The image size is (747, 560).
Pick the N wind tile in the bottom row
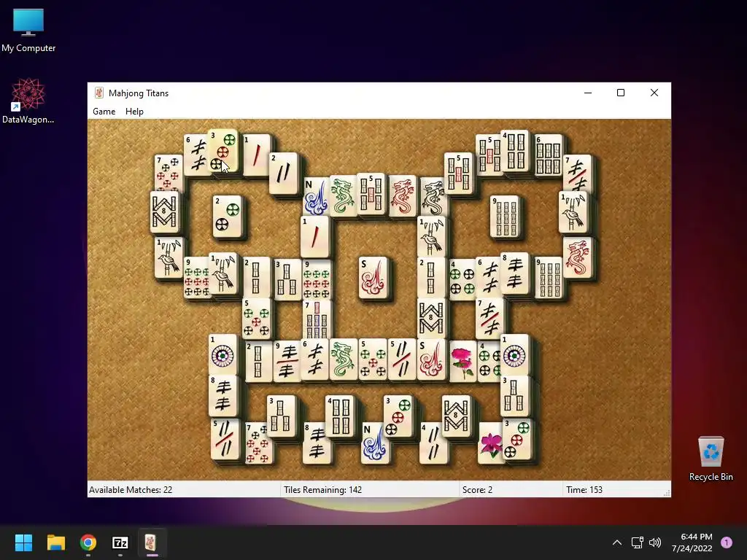(375, 443)
